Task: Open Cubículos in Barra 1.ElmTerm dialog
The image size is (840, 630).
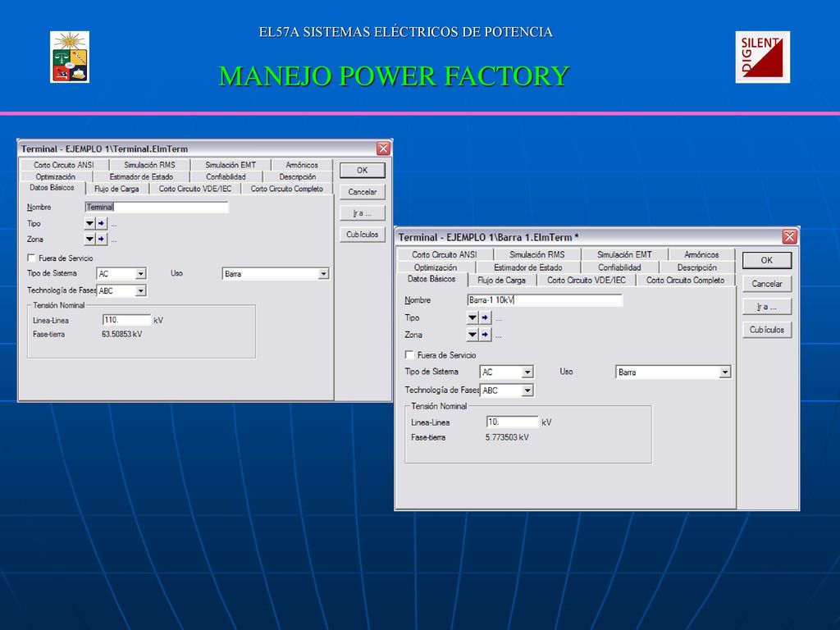Action: [x=767, y=330]
